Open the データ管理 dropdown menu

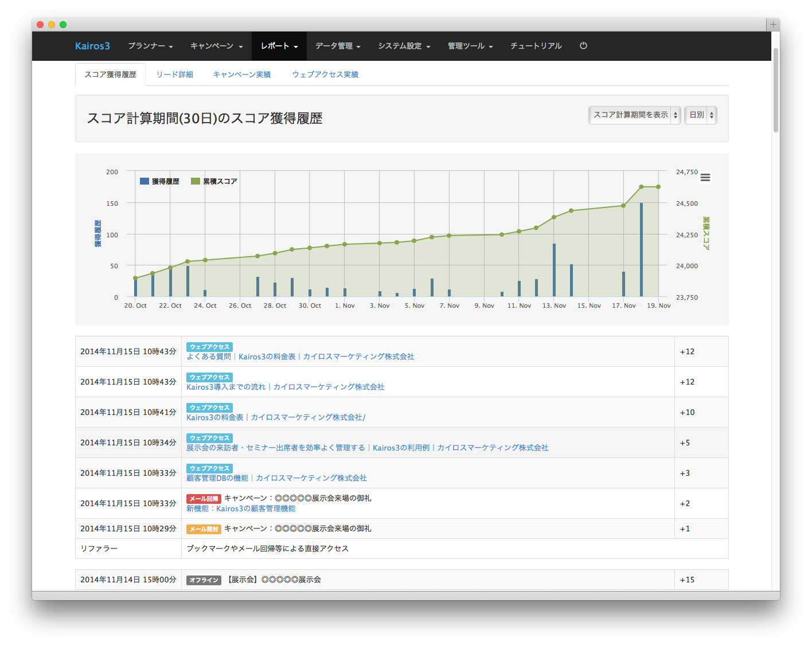(338, 46)
